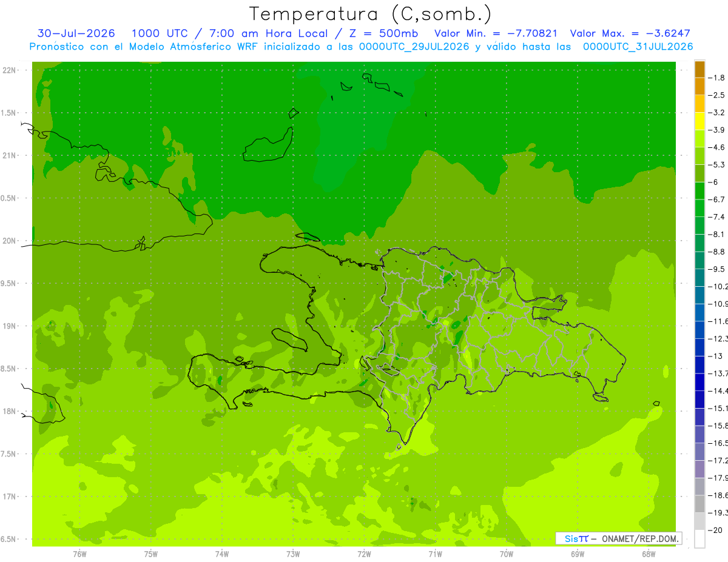Click the 'Valor Min. = -7.70821' text
This screenshot has height=562, width=728.
coord(496,33)
